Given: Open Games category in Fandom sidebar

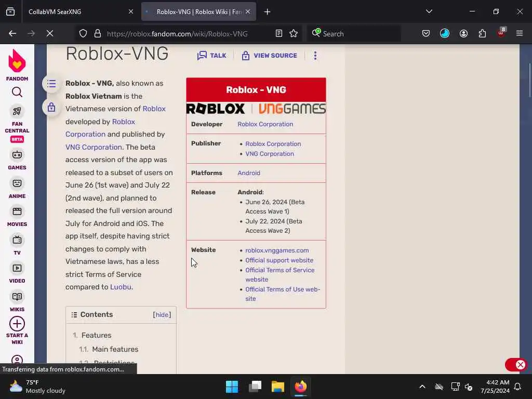Looking at the screenshot, I should 17,159.
